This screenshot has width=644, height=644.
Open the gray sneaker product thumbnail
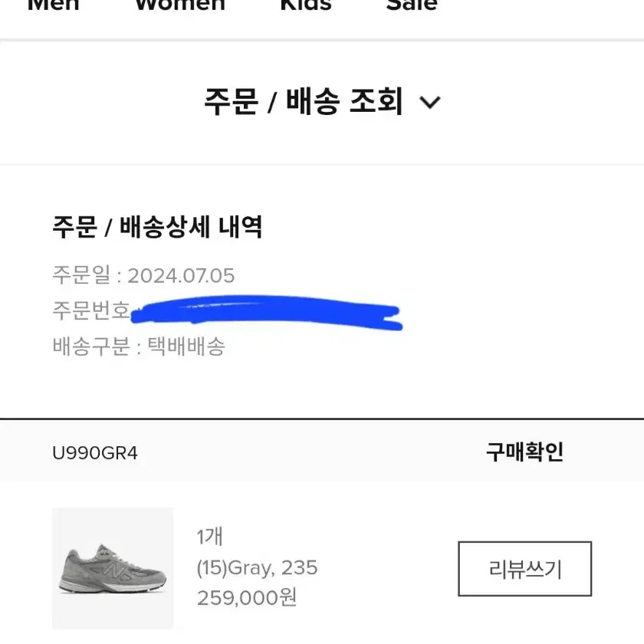point(113,568)
